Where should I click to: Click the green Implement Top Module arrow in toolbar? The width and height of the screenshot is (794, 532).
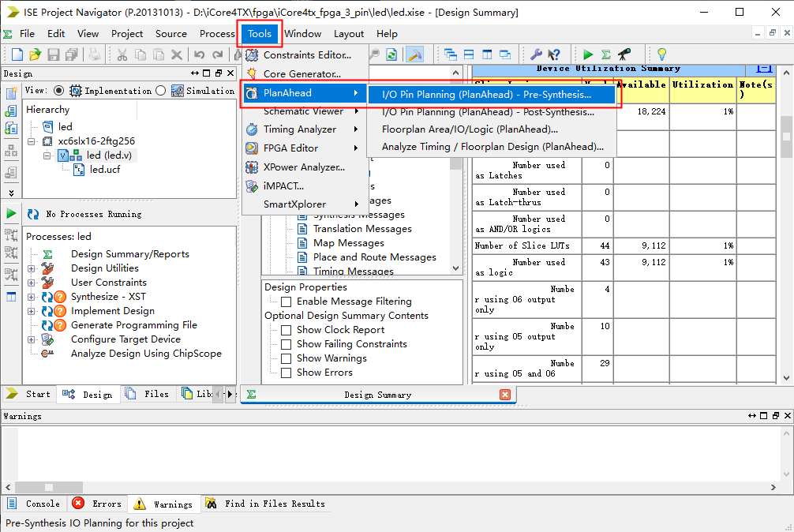[x=588, y=54]
